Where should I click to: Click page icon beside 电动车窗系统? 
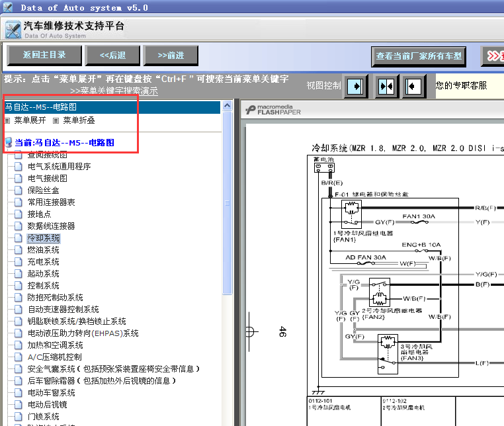pyautogui.click(x=19, y=392)
